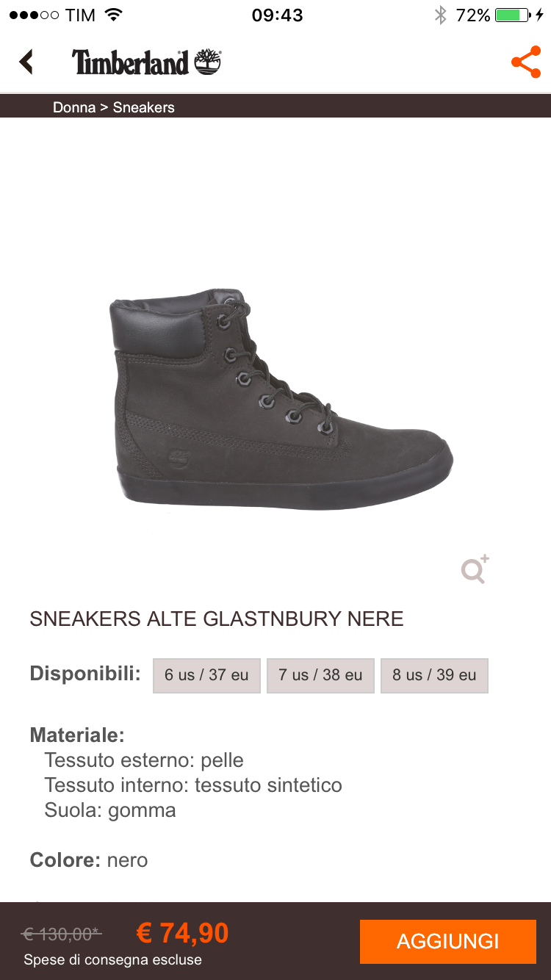Tap the crossed-out € 130,00 price
The image size is (551, 980).
point(62,934)
